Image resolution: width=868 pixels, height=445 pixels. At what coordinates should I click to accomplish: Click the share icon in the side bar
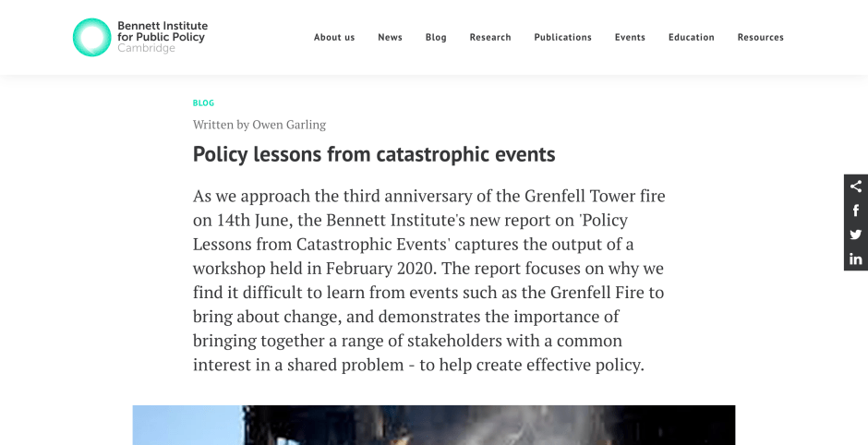coord(856,186)
